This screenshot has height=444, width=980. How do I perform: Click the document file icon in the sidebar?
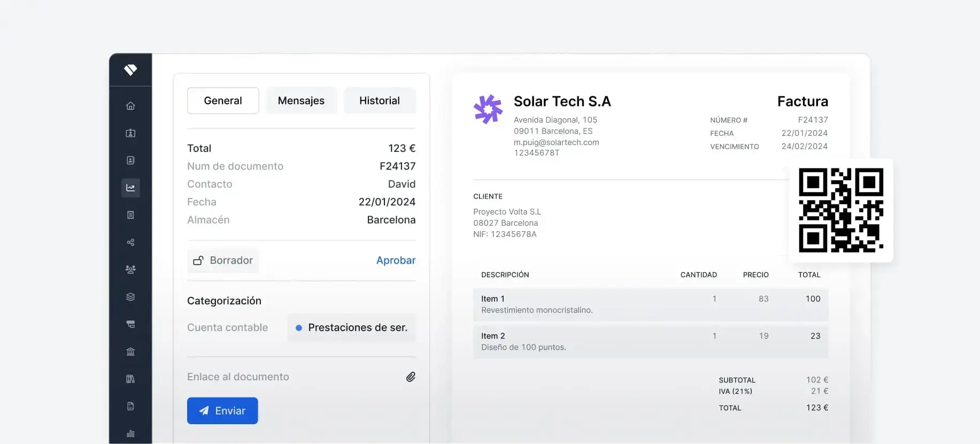[130, 406]
